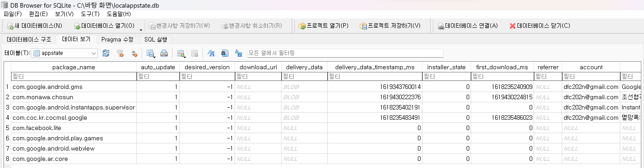Clear all filters with the funnel icon
The width and height of the screenshot is (644, 168).
click(x=120, y=53)
